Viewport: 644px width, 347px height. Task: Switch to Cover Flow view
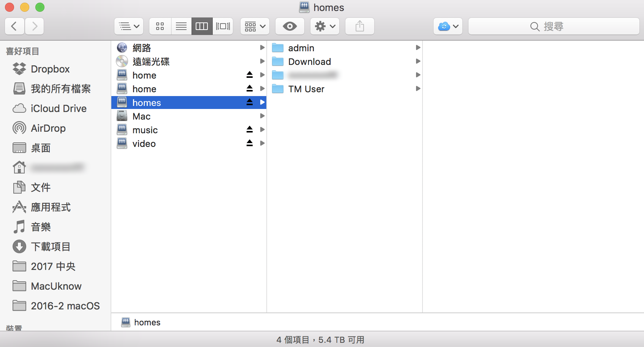point(223,26)
